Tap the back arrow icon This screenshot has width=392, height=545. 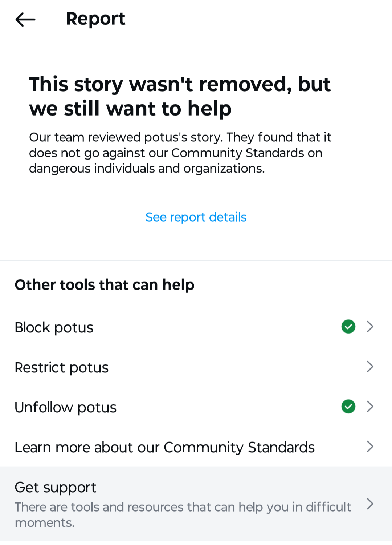point(25,19)
